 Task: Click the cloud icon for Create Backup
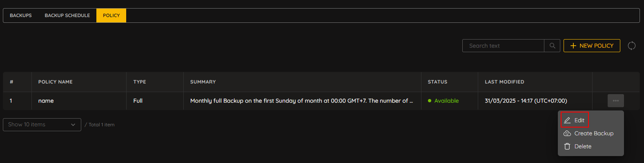click(567, 133)
